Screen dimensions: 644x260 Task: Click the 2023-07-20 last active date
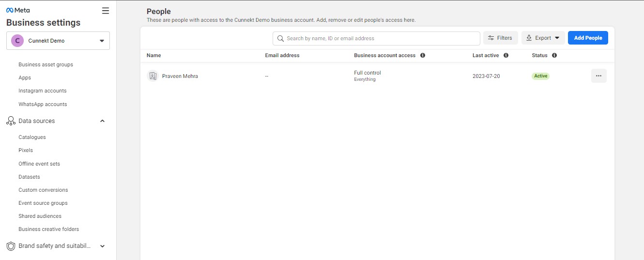pyautogui.click(x=486, y=76)
